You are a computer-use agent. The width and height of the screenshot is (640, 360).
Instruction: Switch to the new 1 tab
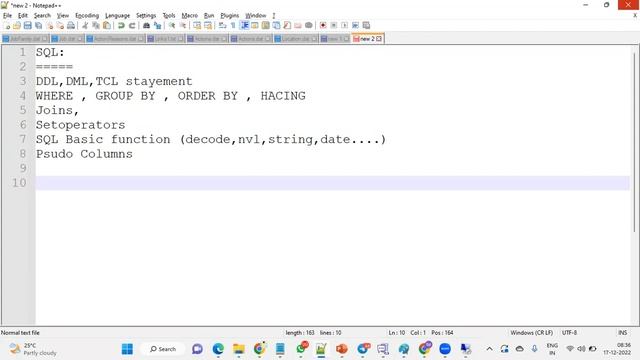click(335, 39)
